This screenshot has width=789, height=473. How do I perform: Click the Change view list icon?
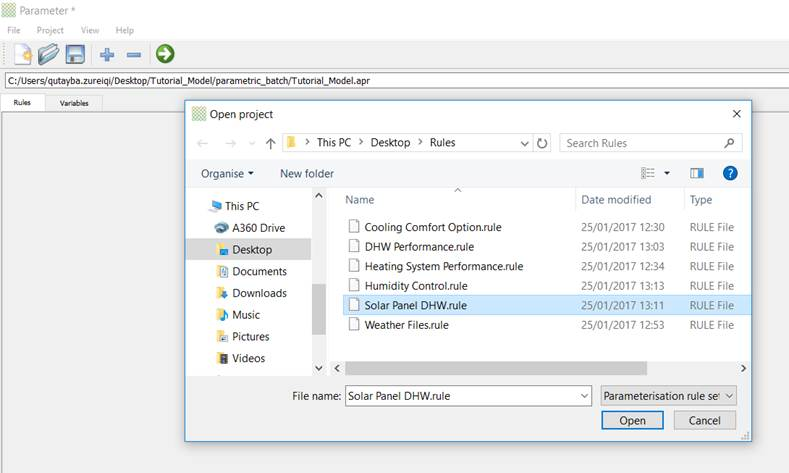648,173
